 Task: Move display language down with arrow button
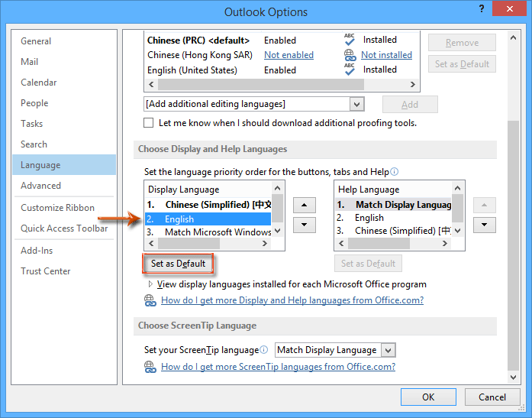click(305, 225)
